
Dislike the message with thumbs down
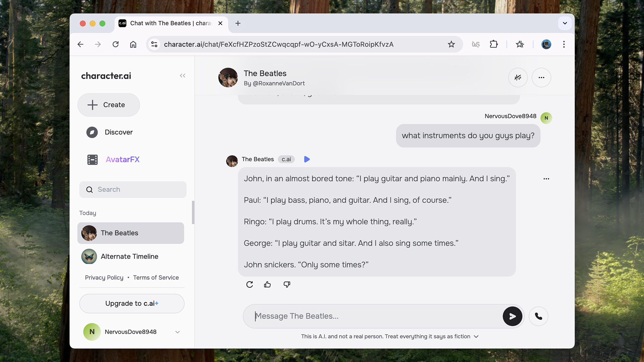(x=287, y=284)
